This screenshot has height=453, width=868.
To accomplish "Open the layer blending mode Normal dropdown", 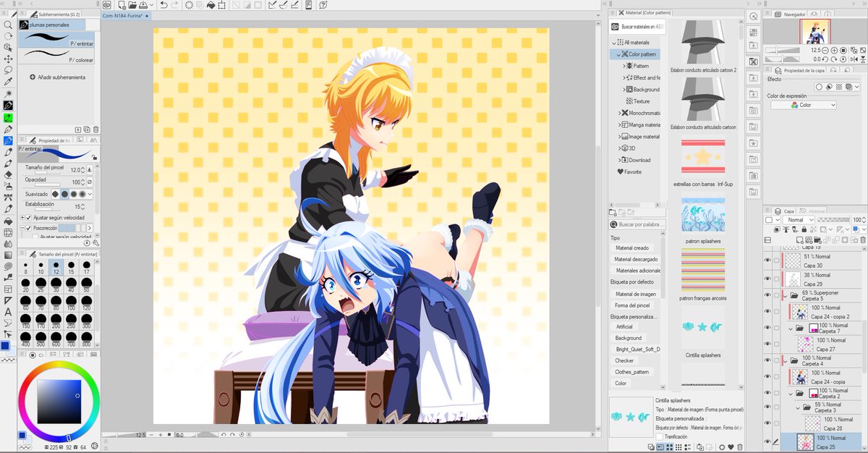I will [798, 219].
